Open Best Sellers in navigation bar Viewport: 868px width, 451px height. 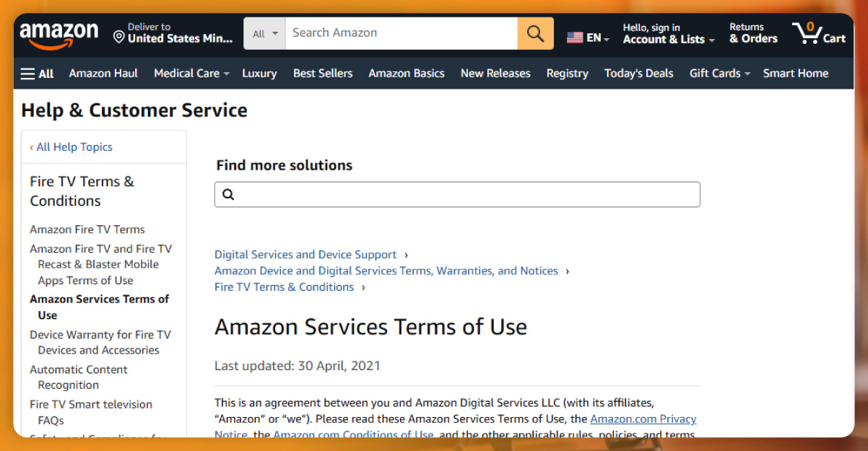[x=323, y=74]
